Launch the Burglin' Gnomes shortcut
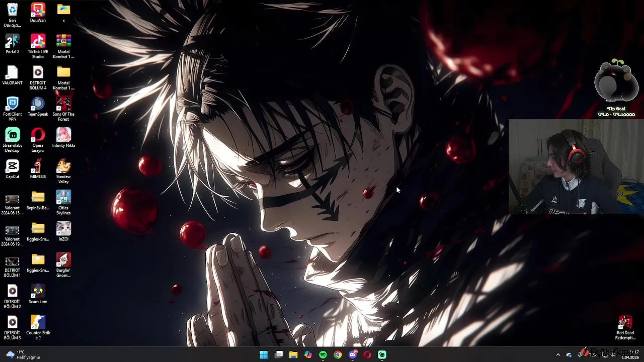Viewport: 644px width, 362px height. tap(63, 265)
